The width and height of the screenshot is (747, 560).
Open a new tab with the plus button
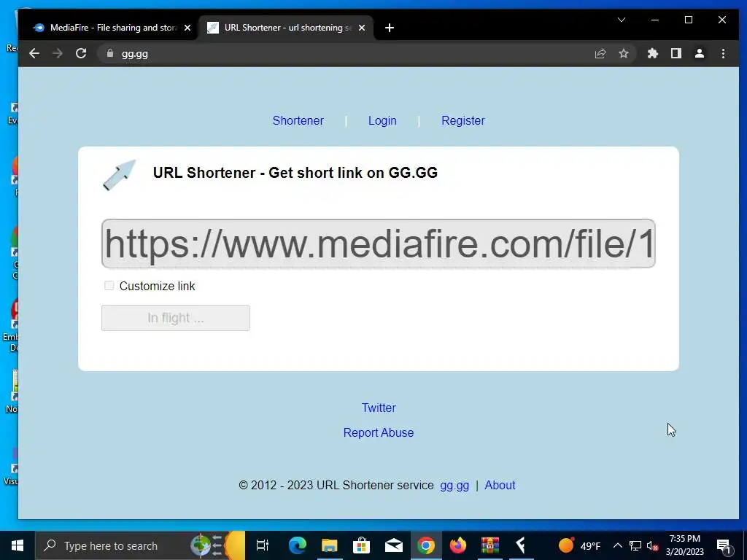click(x=390, y=28)
